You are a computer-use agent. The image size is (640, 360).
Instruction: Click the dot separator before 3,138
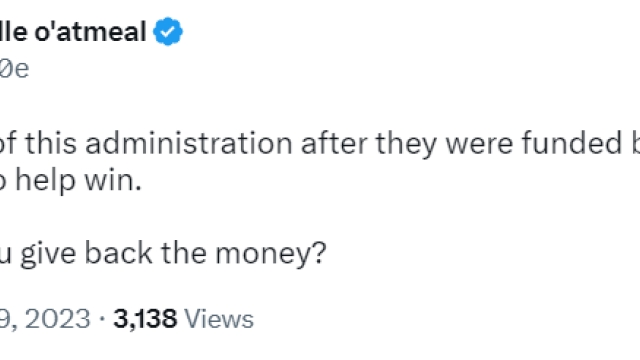[102, 319]
